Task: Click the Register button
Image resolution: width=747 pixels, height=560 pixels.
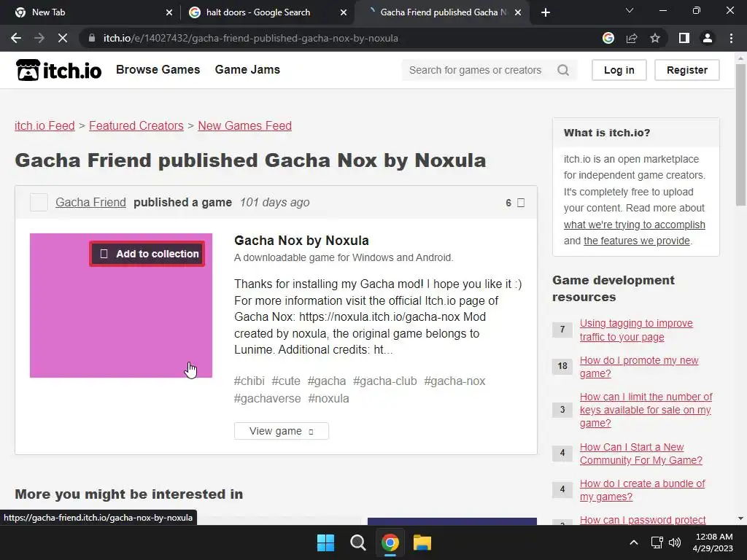Action: click(687, 70)
